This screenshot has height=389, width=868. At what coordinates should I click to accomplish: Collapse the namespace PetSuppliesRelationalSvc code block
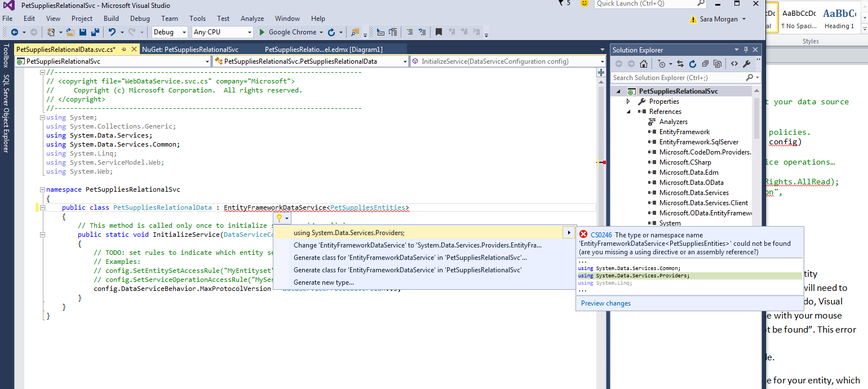(x=42, y=189)
